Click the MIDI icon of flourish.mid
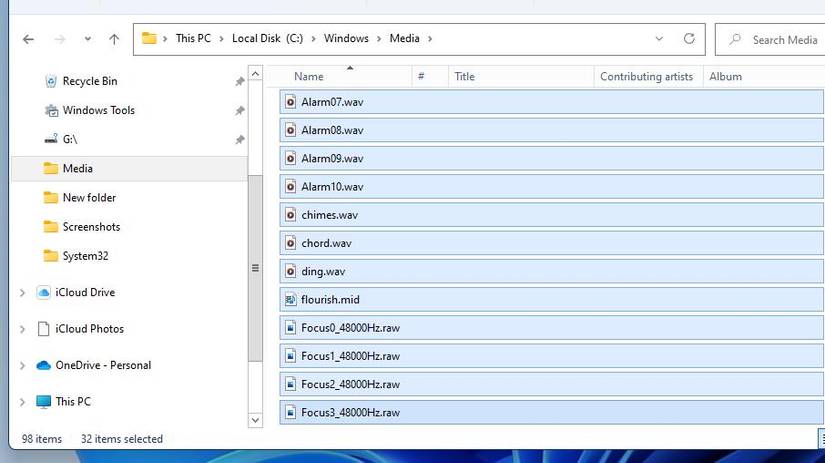Image resolution: width=825 pixels, height=463 pixels. pos(290,299)
